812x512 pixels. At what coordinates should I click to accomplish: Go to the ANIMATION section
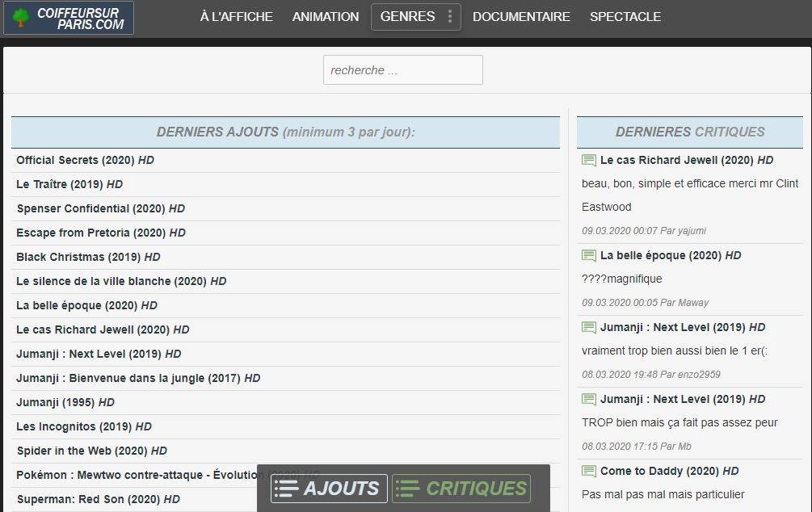[326, 17]
